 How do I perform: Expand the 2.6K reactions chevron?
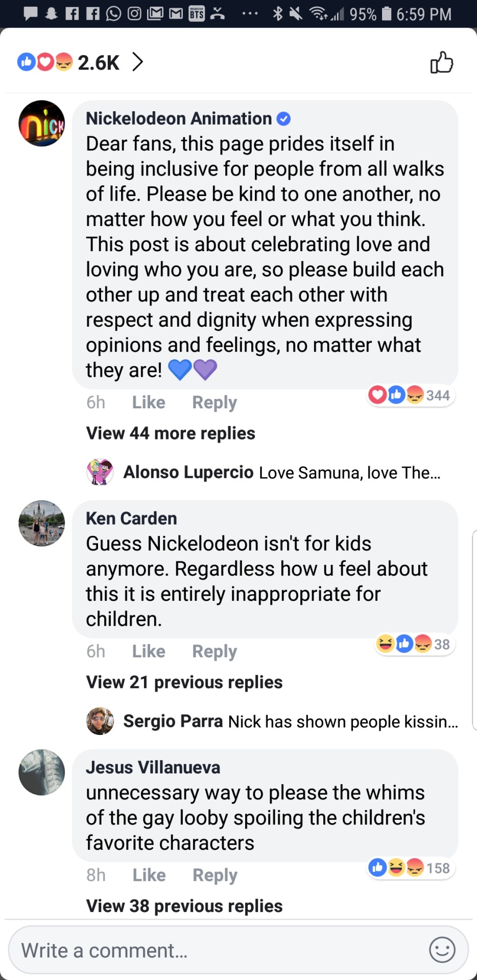tap(137, 62)
